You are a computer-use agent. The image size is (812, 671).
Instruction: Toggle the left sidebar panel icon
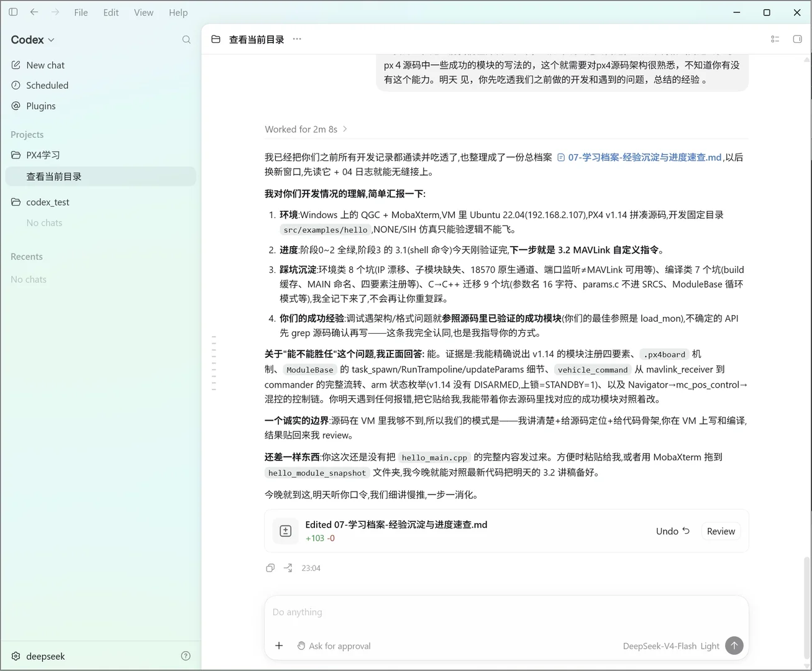(13, 12)
